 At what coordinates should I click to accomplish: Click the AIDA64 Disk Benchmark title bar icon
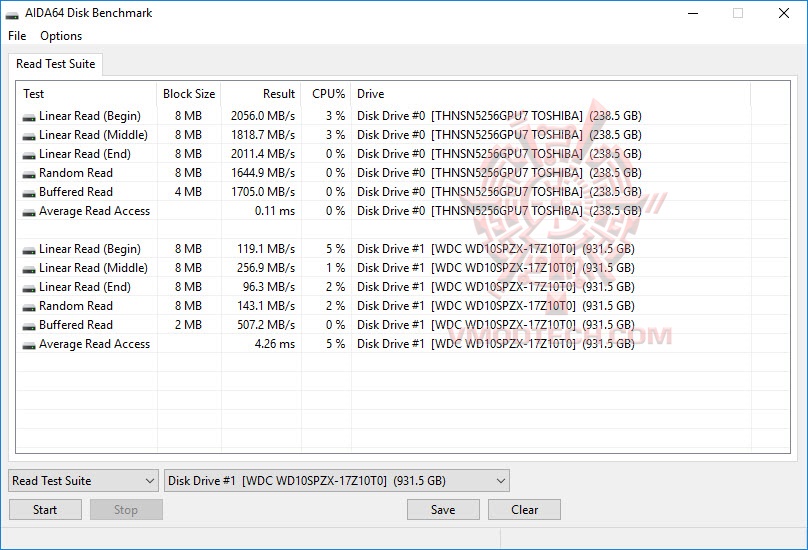[x=12, y=15]
